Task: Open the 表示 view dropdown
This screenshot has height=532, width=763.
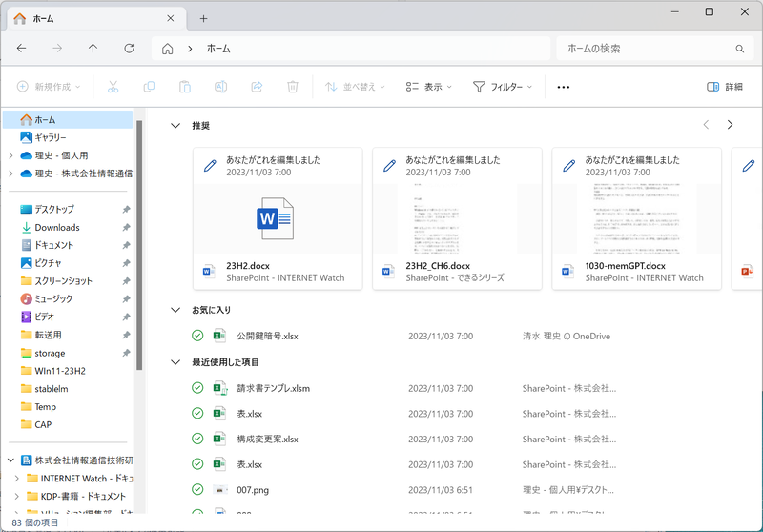Action: (428, 87)
